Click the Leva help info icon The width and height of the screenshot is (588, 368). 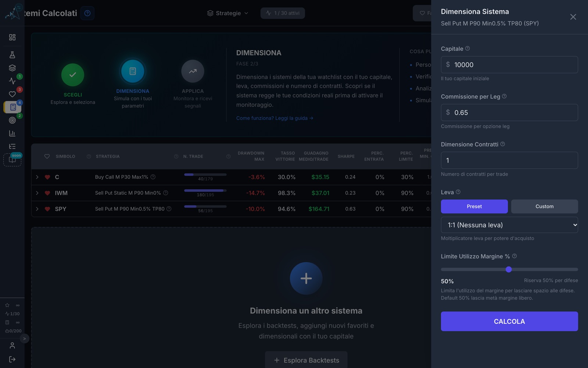[458, 192]
